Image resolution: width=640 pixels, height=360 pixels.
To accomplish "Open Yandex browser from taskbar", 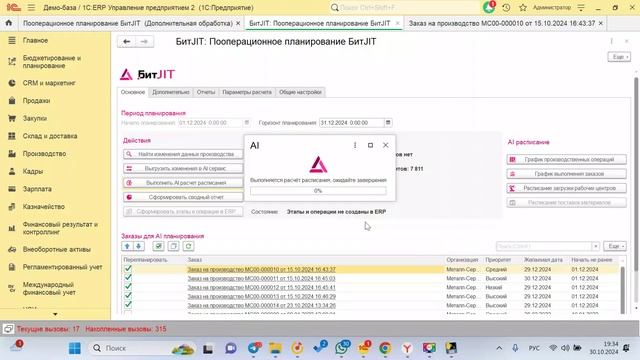I will [407, 348].
